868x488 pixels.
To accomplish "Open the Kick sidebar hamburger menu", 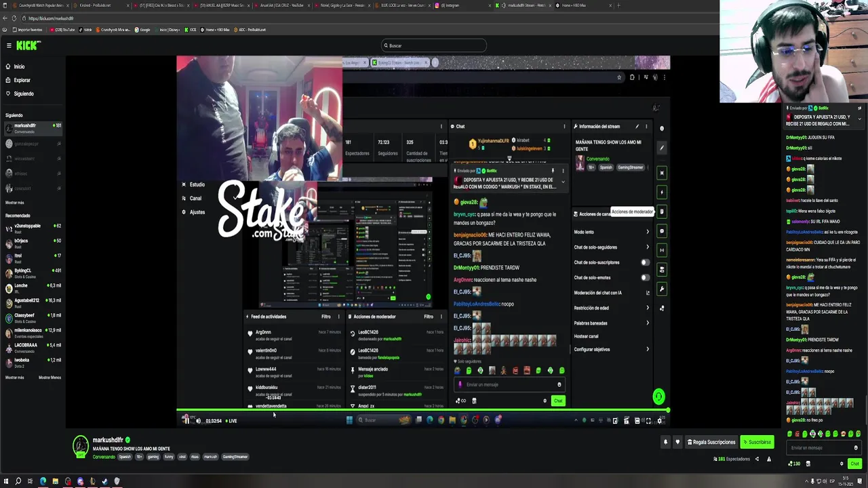I will click(9, 45).
